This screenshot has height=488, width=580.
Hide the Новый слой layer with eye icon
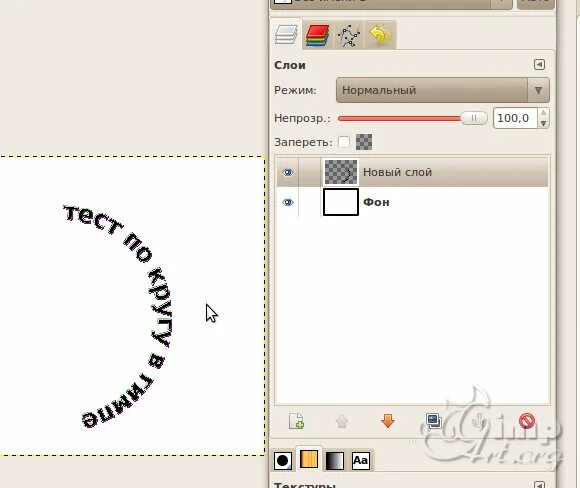click(288, 172)
